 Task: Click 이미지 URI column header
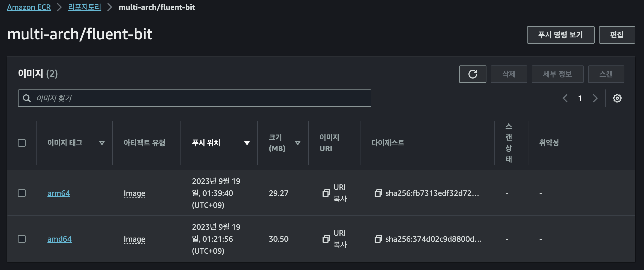point(329,143)
